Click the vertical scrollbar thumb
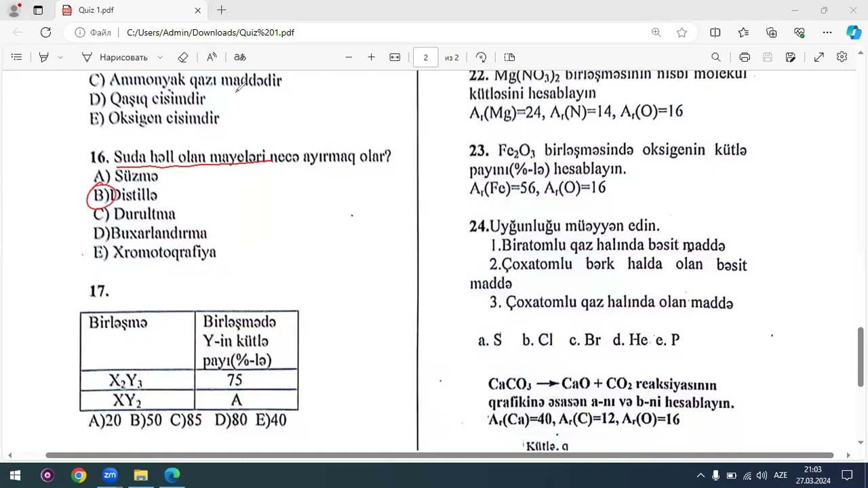Screen dimensions: 868x488 tap(861, 357)
